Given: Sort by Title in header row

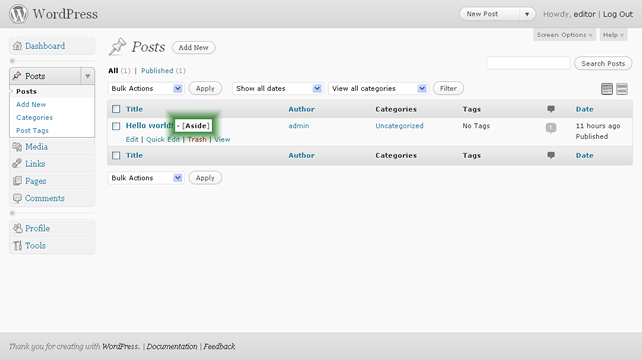Looking at the screenshot, I should 134,109.
